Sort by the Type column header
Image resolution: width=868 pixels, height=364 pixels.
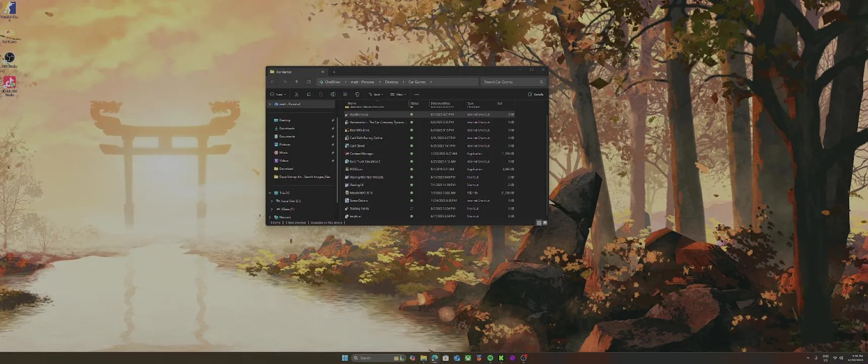tap(470, 104)
